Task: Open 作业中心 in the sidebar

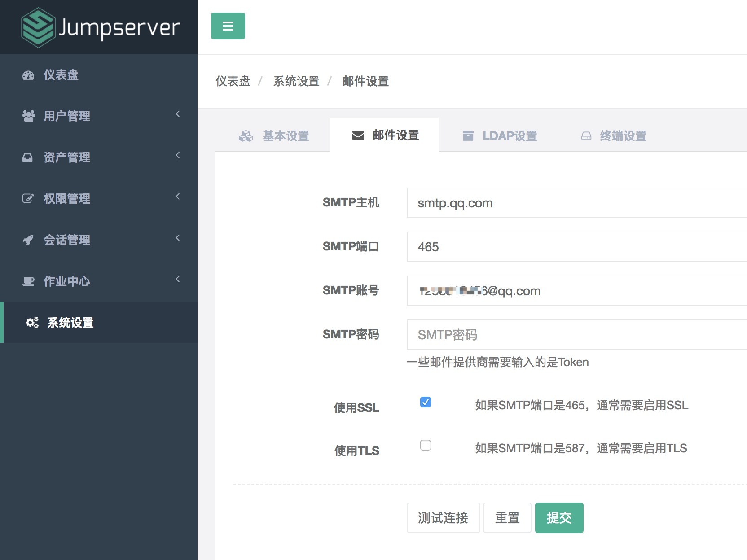Action: [x=99, y=281]
